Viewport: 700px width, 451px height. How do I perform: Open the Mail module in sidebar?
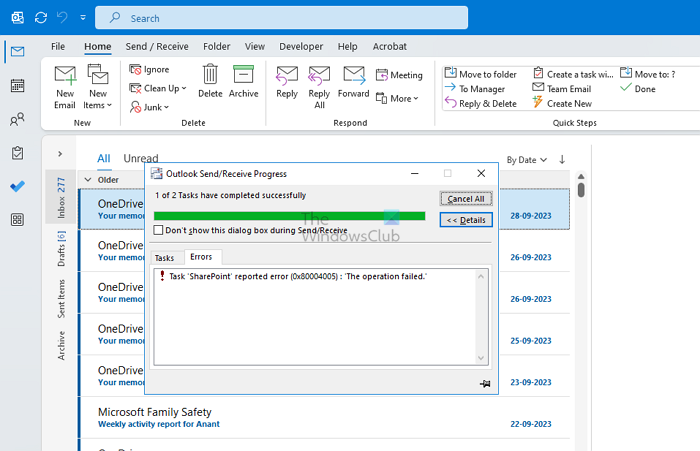[17, 51]
